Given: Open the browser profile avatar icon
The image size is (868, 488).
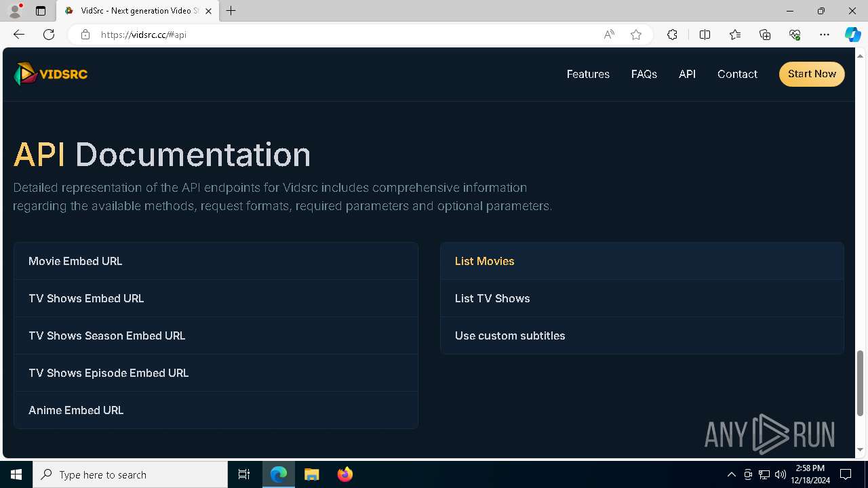Looking at the screenshot, I should pyautogui.click(x=15, y=11).
